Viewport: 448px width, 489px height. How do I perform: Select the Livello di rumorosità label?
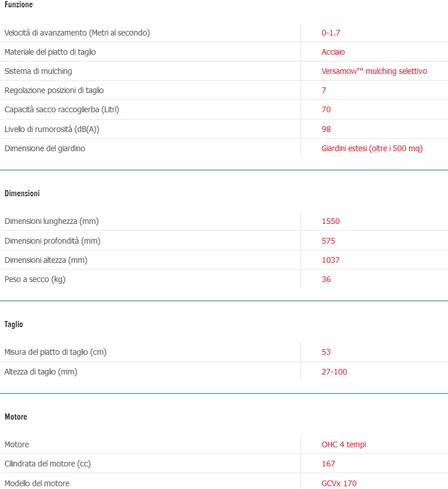pos(56,129)
